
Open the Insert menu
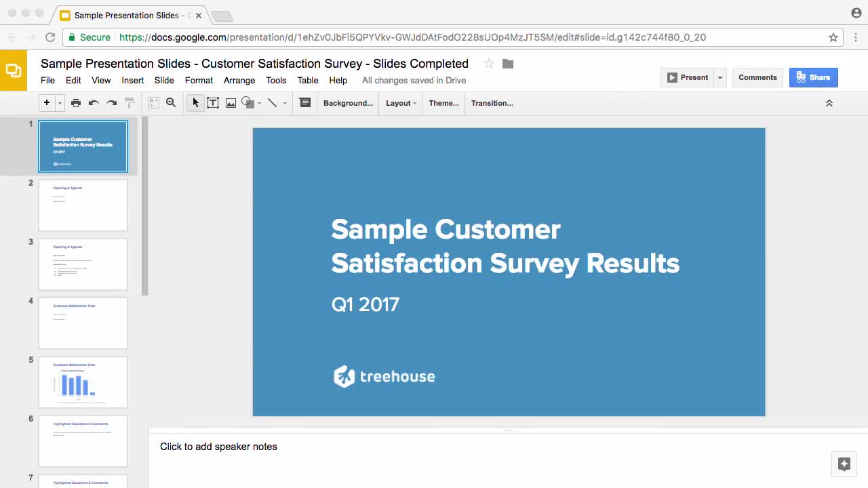point(133,80)
